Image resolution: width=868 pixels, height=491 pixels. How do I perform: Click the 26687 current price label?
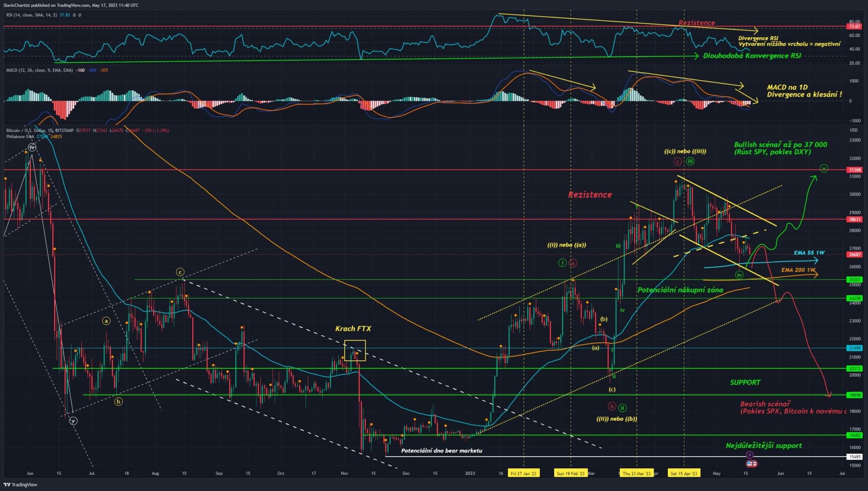tap(855, 254)
